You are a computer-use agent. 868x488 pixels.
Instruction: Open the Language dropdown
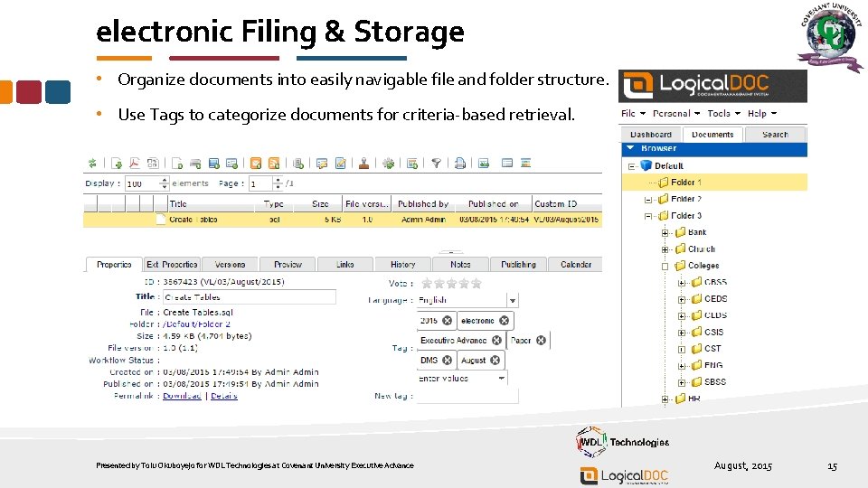513,300
